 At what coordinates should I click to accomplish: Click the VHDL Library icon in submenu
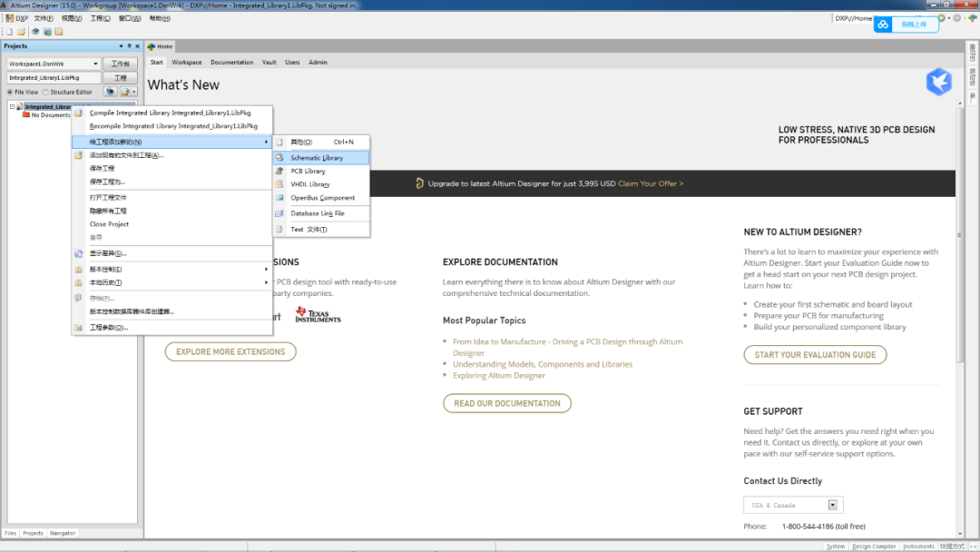(x=279, y=183)
